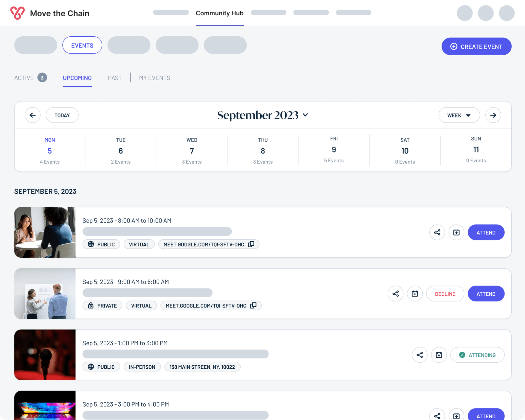Open the Week view dropdown
The height and width of the screenshot is (420, 525).
pos(459,115)
